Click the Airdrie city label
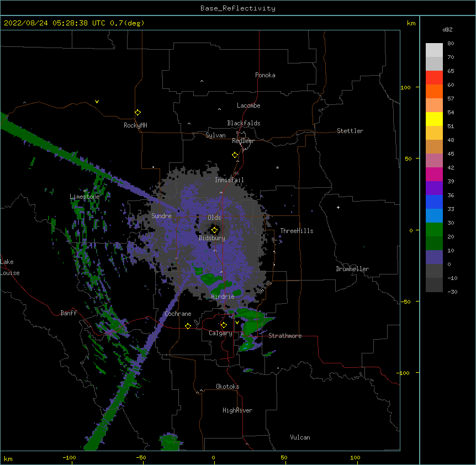This screenshot has width=476, height=465. [223, 297]
